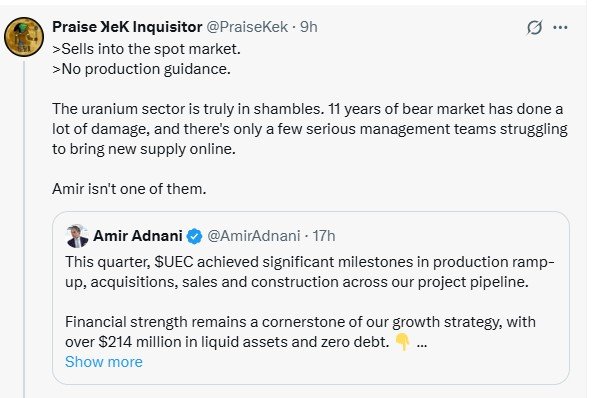The image size is (595, 398).
Task: Open the quoted tweet's financial strength paragraph
Action: click(300, 332)
